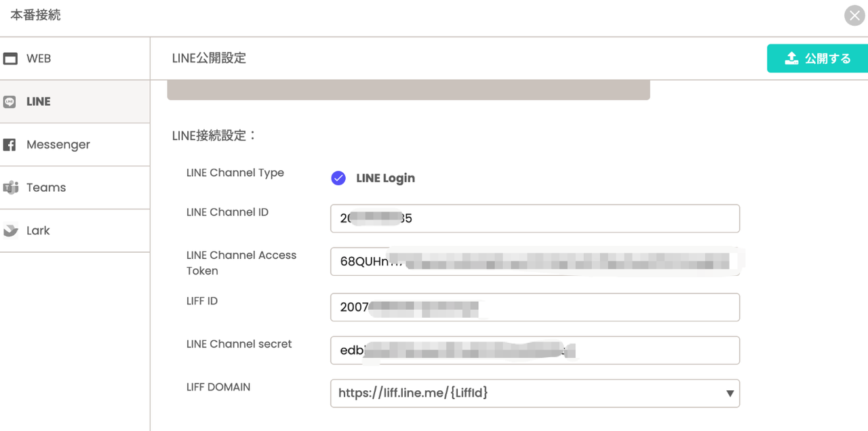Switch to the Messenger tab

58,145
